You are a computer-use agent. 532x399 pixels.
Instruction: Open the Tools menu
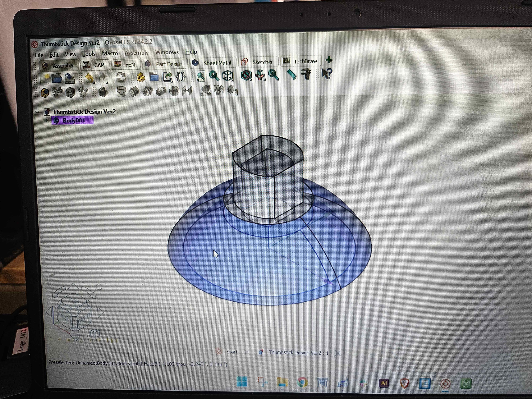pyautogui.click(x=89, y=54)
